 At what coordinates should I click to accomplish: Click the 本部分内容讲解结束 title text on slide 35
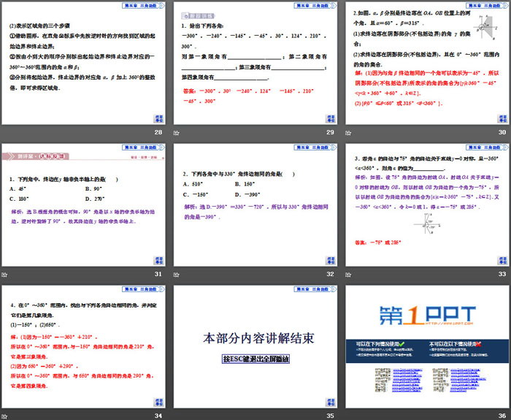(258, 338)
